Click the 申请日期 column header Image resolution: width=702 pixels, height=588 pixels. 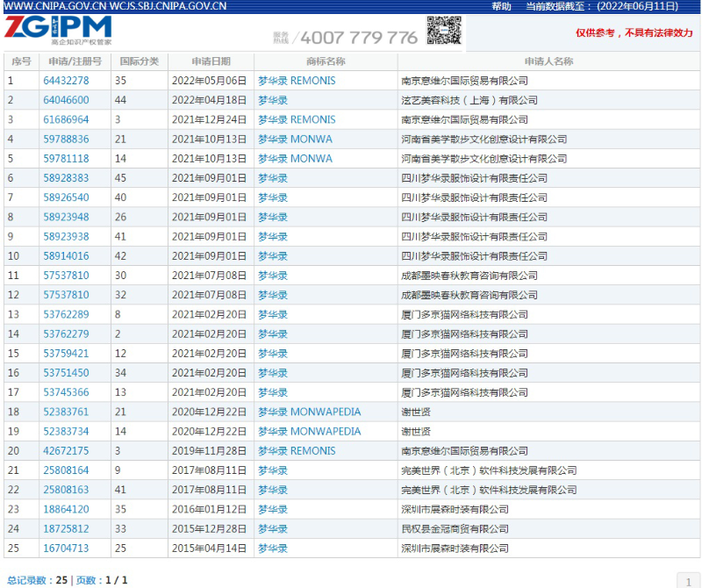point(211,61)
